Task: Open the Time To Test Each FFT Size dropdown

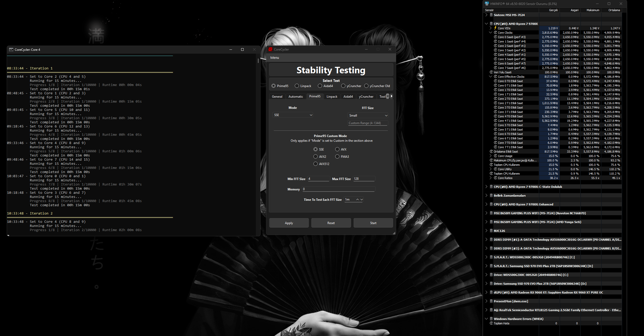Action: click(x=362, y=199)
